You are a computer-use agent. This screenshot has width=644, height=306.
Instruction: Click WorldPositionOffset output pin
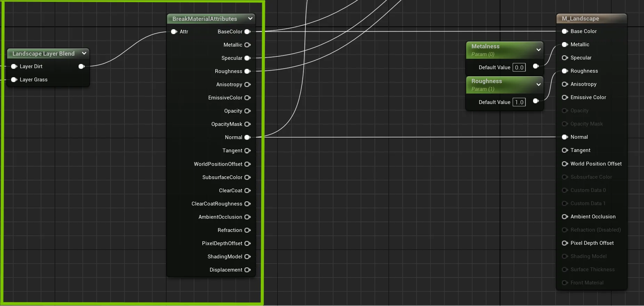[x=248, y=164]
